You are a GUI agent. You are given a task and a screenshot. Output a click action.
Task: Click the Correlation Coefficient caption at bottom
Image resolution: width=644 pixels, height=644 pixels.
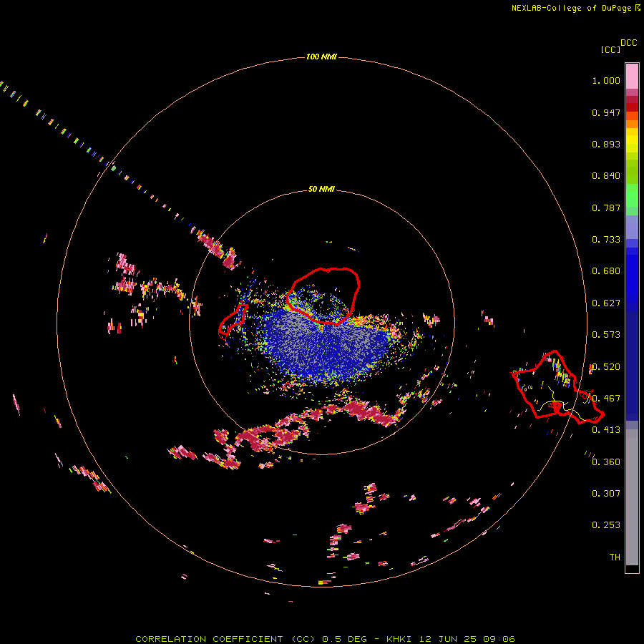pos(325,639)
